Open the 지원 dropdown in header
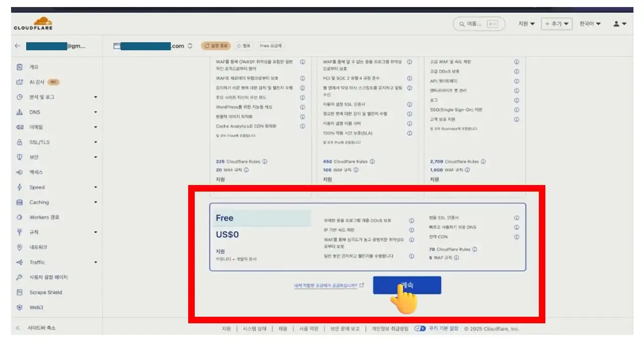644x362 pixels. (x=526, y=24)
